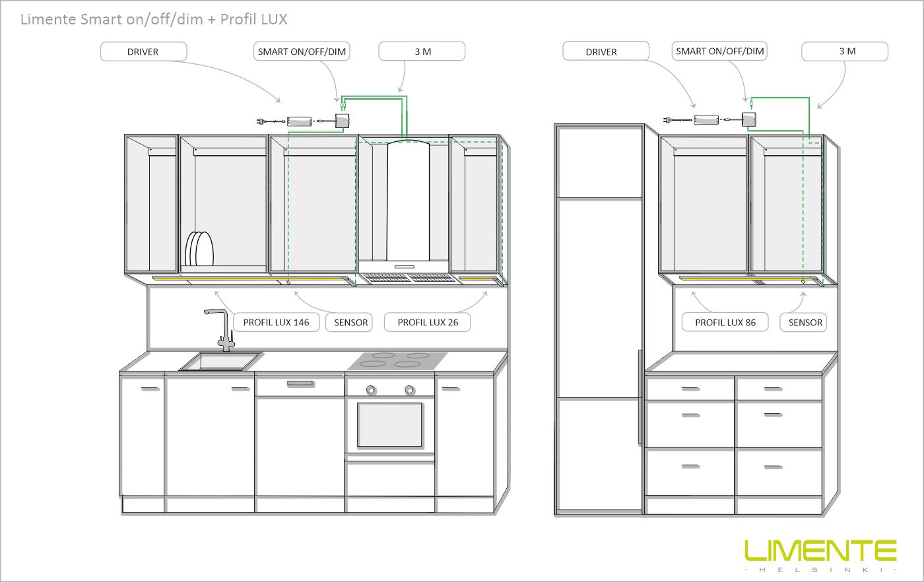The image size is (924, 582).
Task: Click the title Limente Smart on/off/dim + Profil LUX
Action: 154,19
